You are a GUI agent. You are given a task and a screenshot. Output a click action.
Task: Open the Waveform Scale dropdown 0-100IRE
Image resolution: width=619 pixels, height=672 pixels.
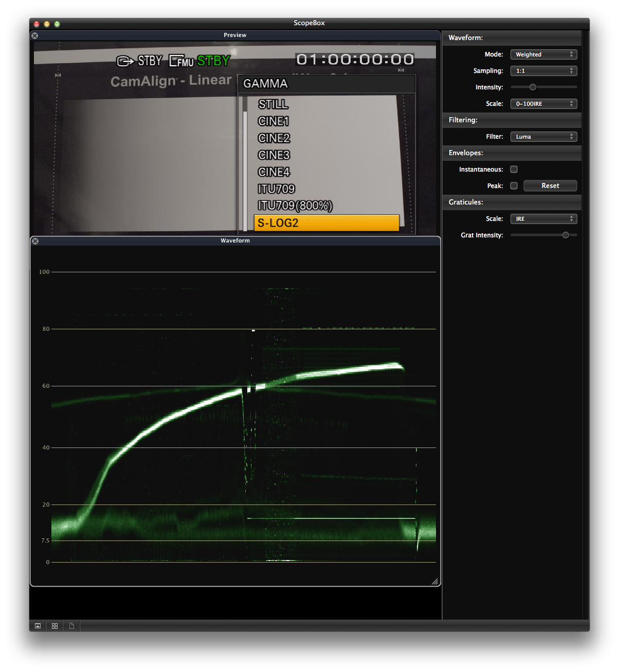(543, 104)
